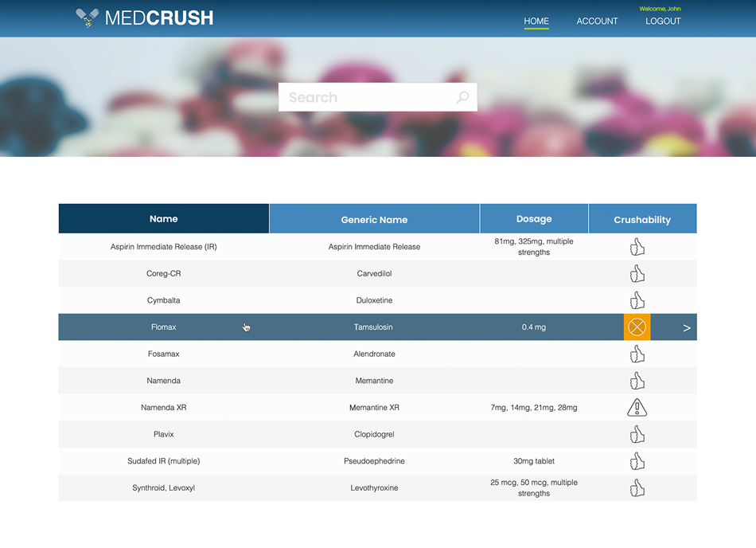Click the 25 mcg, 50 mcg dosage cell
The height and width of the screenshot is (548, 756).
pos(534,487)
